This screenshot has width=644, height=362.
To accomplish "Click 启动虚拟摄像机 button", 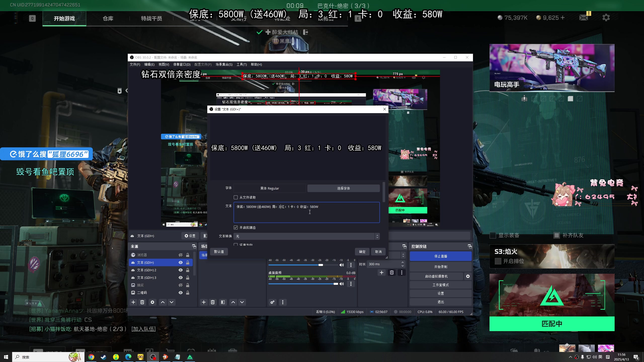I will pyautogui.click(x=436, y=276).
